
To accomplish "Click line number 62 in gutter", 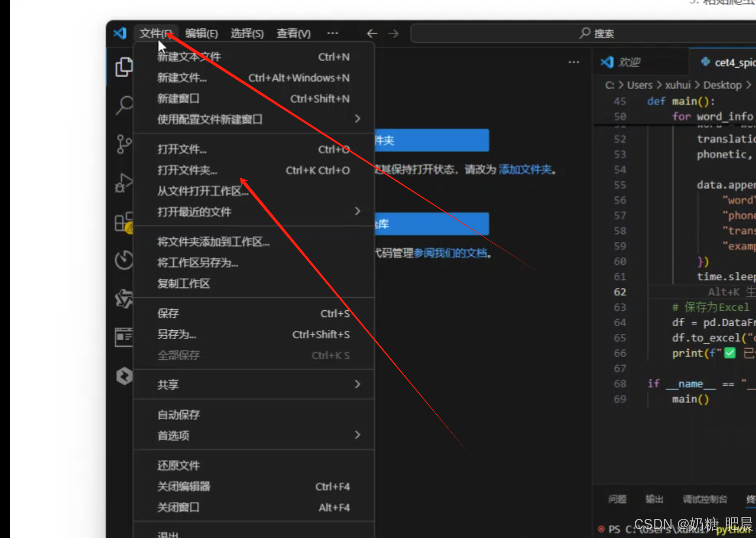I will coord(620,292).
